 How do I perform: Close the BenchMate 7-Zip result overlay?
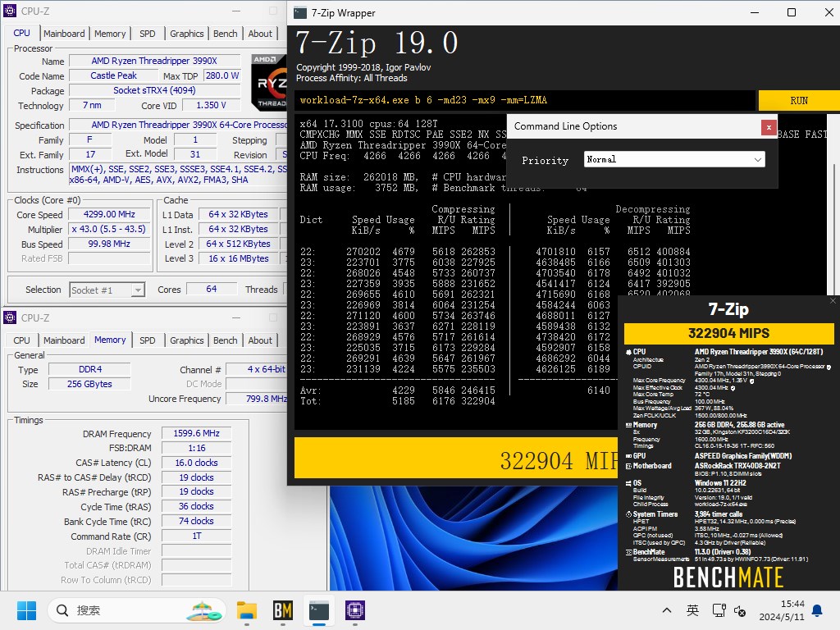coord(833,301)
